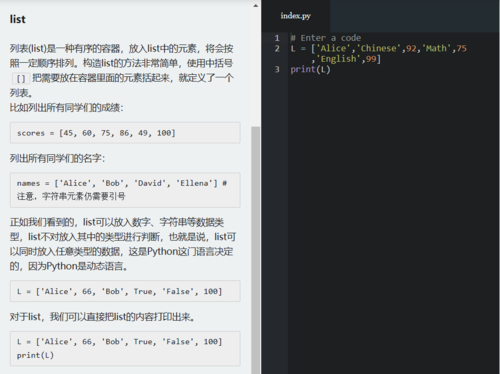Image resolution: width=500 pixels, height=374 pixels.
Task: Click the scroll-up arrow of the tutorial panel
Action: click(256, 6)
